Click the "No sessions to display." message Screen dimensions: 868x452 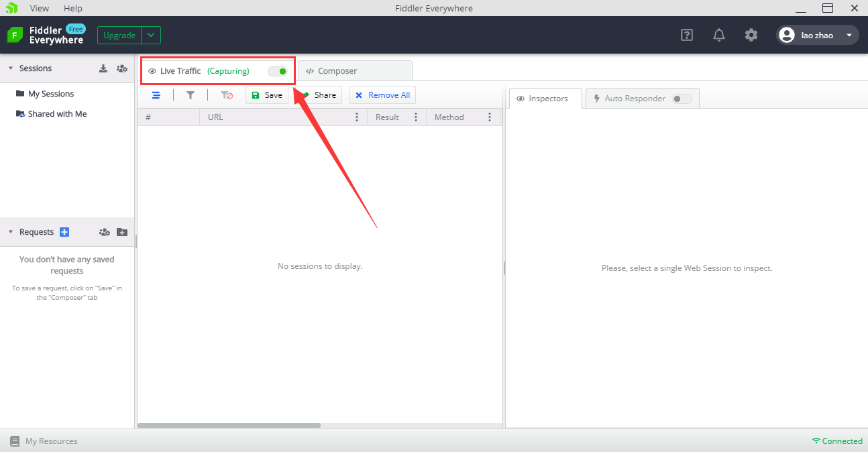[320, 266]
